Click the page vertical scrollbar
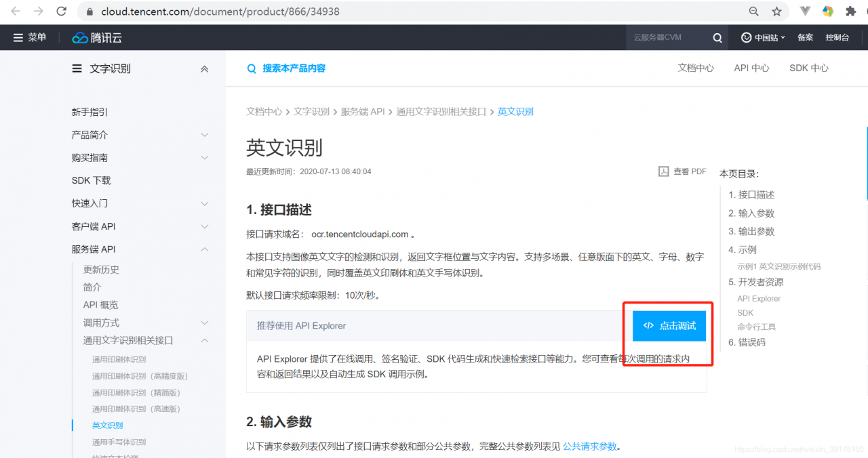 pyautogui.click(x=866, y=163)
